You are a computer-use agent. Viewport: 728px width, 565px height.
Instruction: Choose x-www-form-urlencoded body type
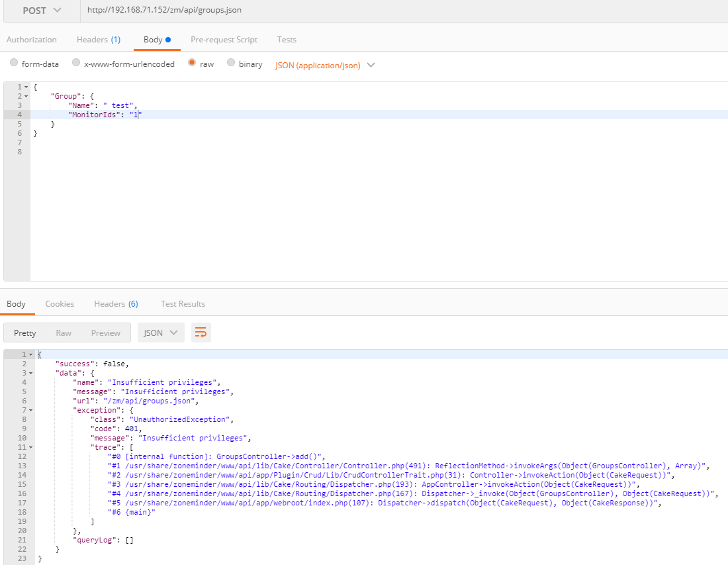coord(76,63)
